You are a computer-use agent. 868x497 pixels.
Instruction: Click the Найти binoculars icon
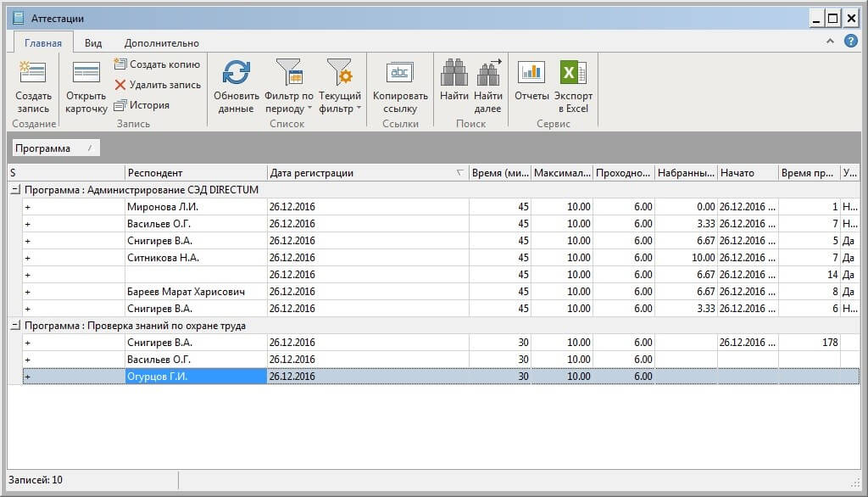(454, 73)
